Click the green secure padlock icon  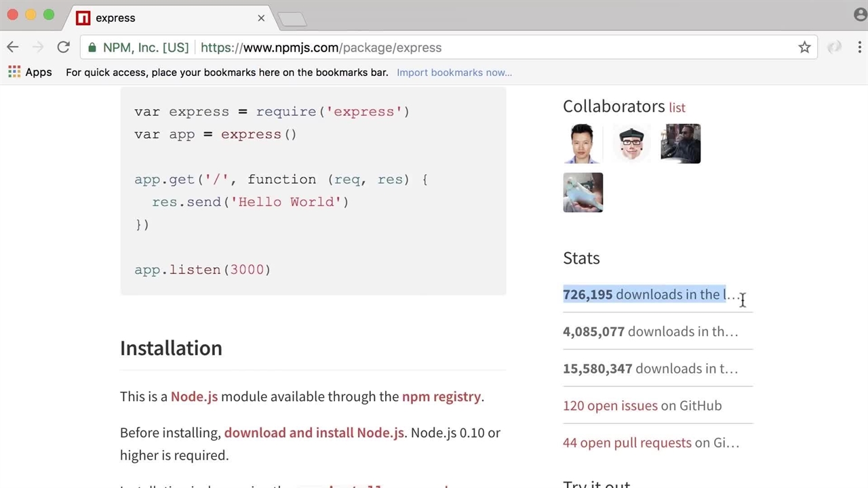(x=92, y=47)
